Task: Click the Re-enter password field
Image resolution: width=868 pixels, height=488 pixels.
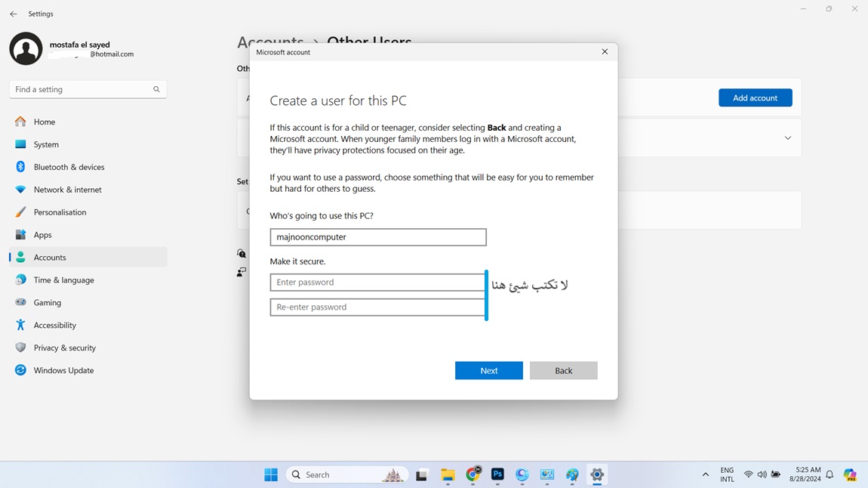Action: point(377,307)
